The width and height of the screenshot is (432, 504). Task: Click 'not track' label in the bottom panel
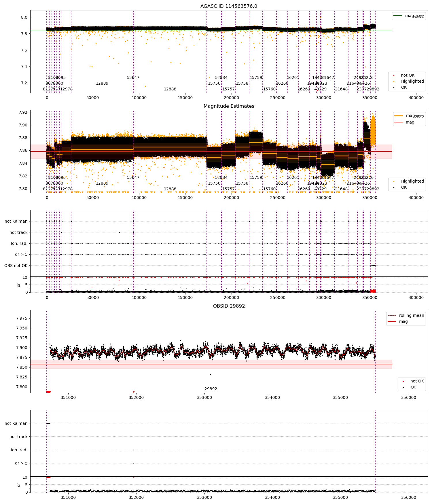click(18, 437)
